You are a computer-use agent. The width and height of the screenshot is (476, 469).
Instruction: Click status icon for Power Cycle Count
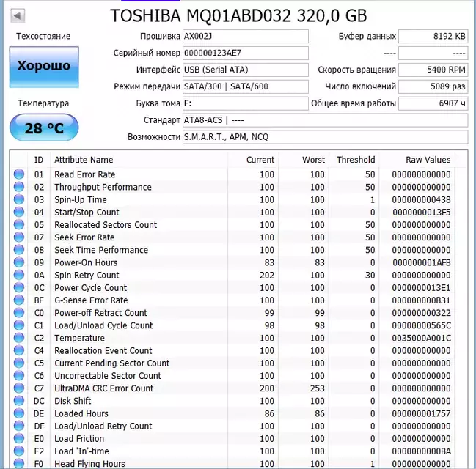(19, 287)
